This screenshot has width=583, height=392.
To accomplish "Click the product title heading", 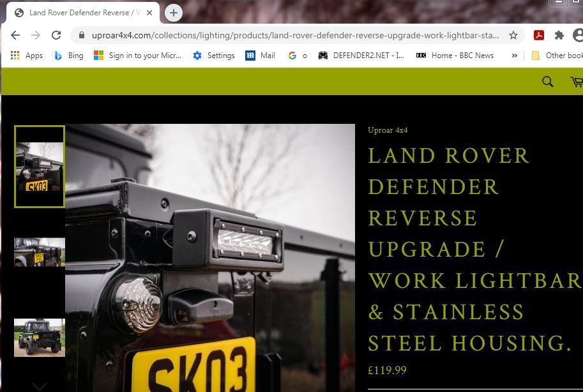I will (x=474, y=249).
